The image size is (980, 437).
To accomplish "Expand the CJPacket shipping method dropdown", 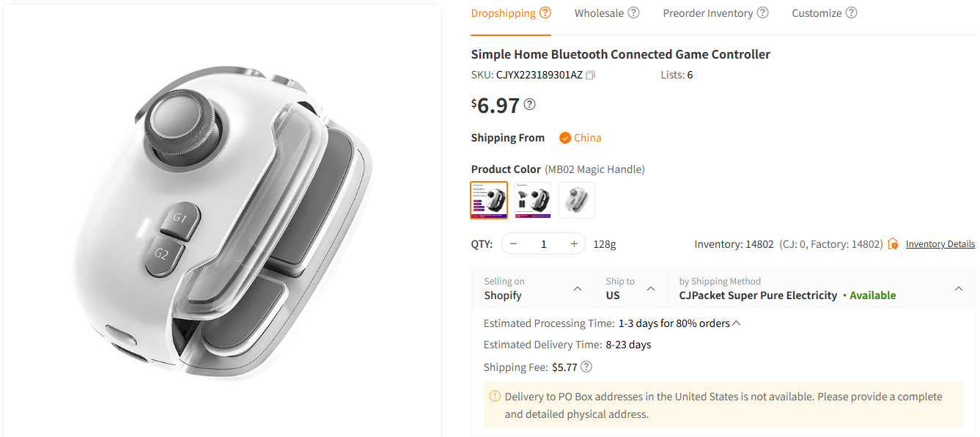I will [x=959, y=289].
